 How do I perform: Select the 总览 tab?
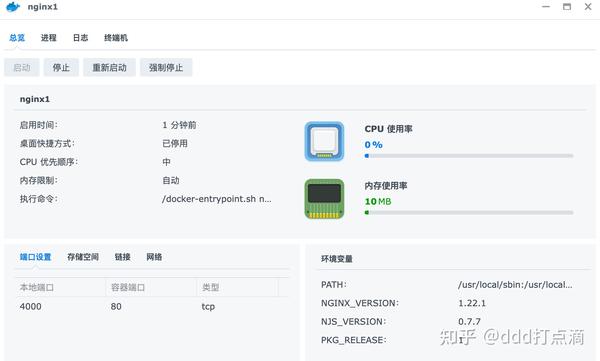tap(17, 38)
